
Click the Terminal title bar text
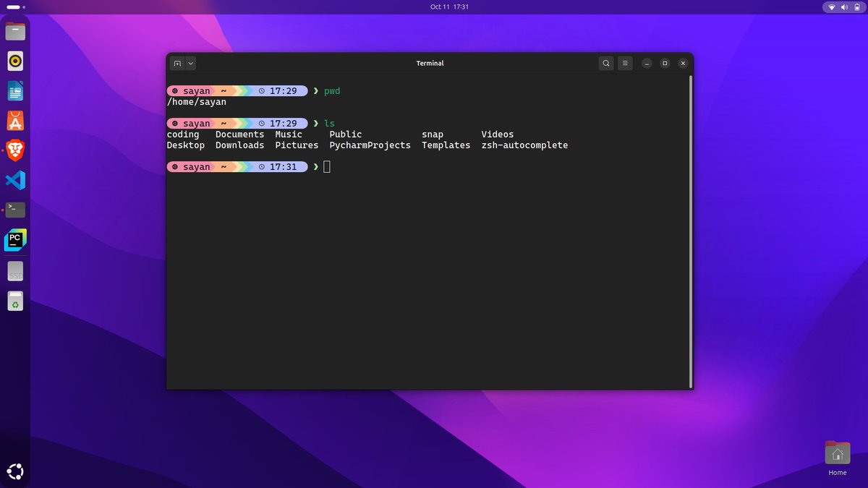point(430,63)
